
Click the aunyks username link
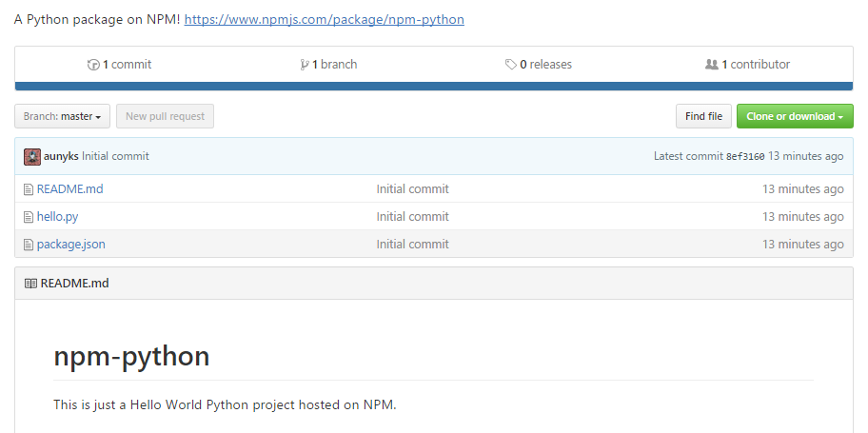pyautogui.click(x=61, y=156)
